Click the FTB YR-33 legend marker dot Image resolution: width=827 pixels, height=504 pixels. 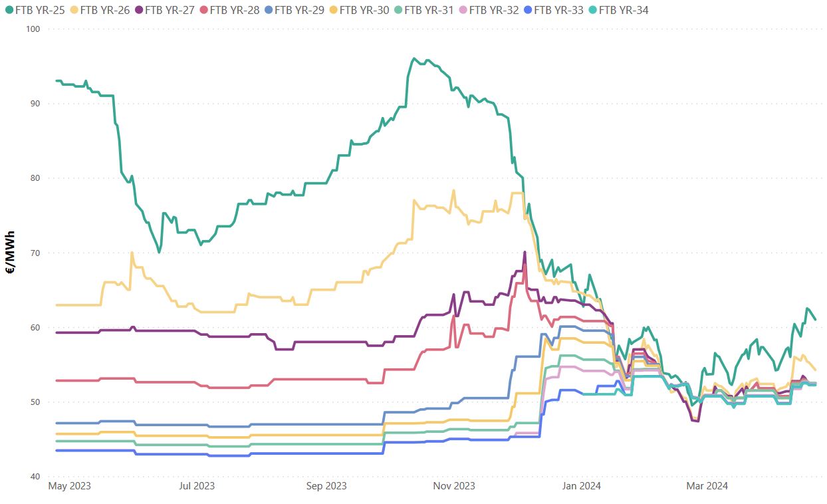coord(528,10)
